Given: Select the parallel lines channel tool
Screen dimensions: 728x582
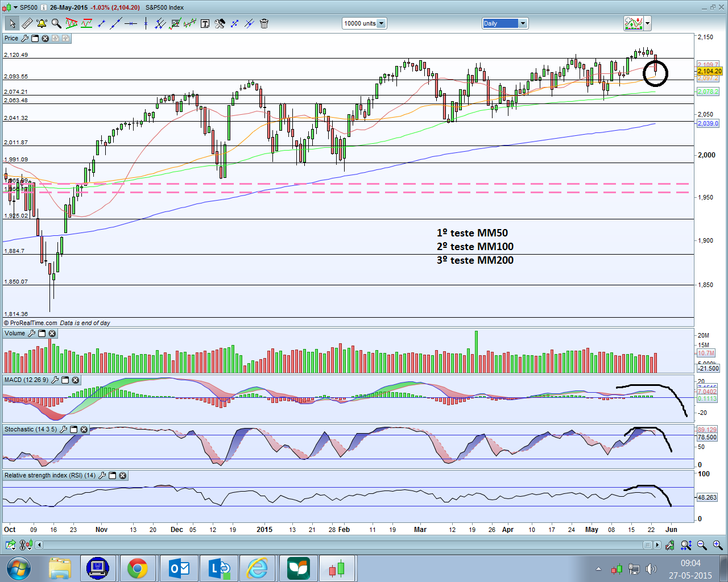Looking at the screenshot, I should (160, 23).
